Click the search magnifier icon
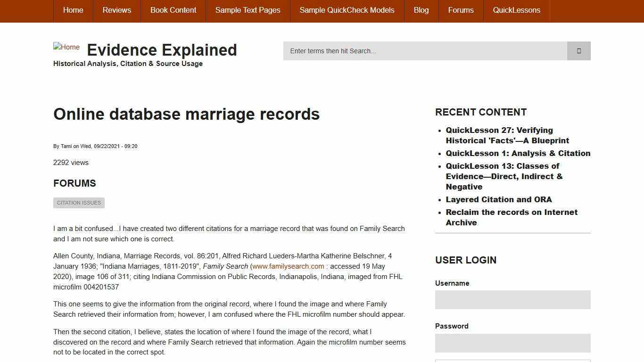644x362 pixels. coord(578,50)
